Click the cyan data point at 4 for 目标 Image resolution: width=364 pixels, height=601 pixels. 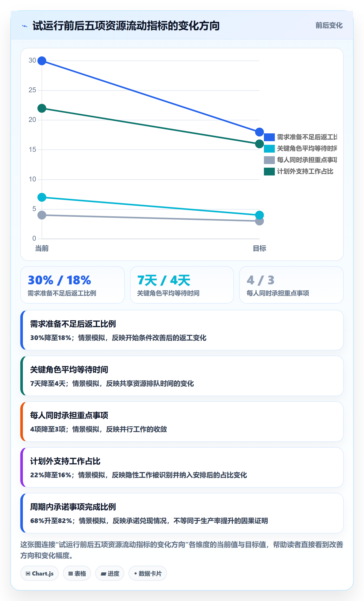(x=259, y=215)
